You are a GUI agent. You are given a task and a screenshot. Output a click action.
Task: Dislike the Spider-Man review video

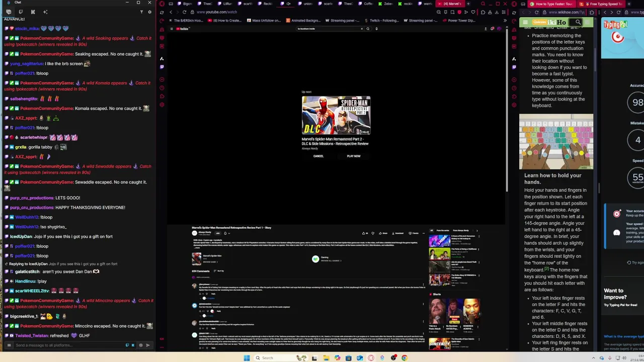click(373, 233)
